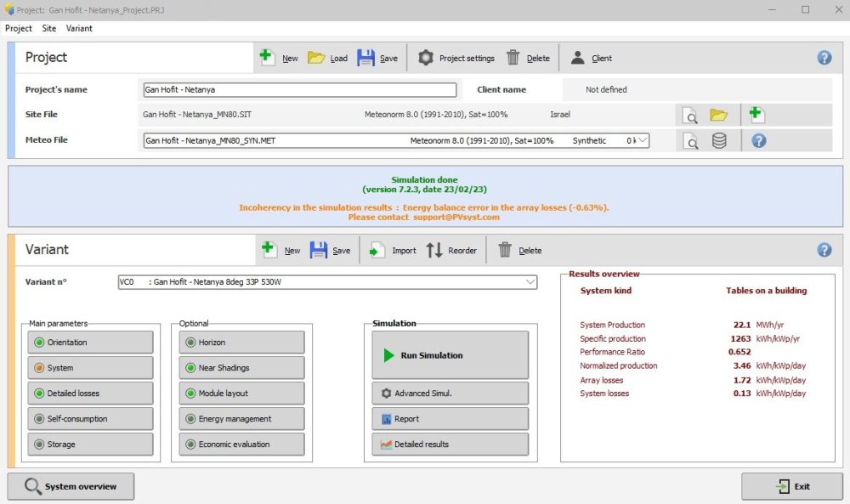Image resolution: width=850 pixels, height=504 pixels.
Task: Import a variant
Action: coord(378,250)
